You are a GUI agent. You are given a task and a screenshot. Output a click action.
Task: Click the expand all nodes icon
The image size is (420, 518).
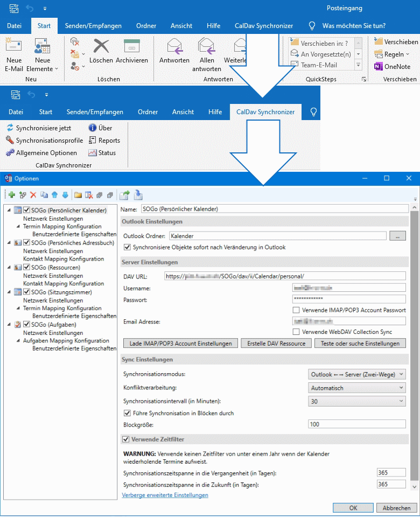click(x=100, y=195)
